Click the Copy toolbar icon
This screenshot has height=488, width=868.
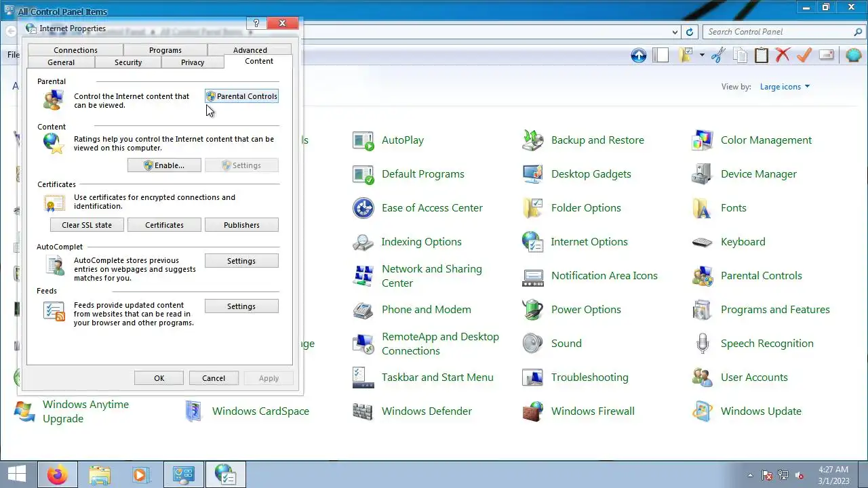pyautogui.click(x=740, y=56)
